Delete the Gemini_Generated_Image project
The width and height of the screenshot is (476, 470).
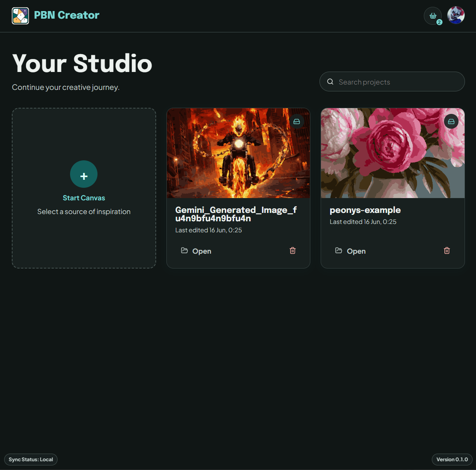tap(292, 251)
